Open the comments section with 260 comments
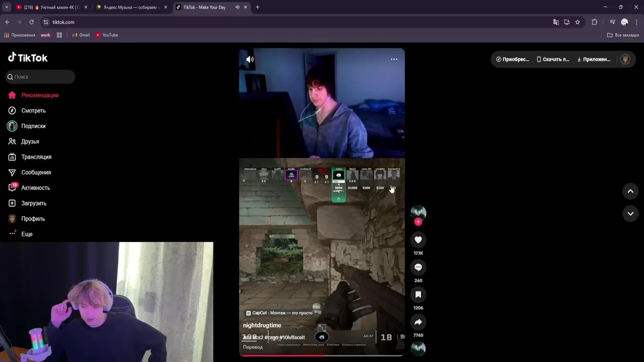Screen dimensions: 644x362 pos(418,267)
